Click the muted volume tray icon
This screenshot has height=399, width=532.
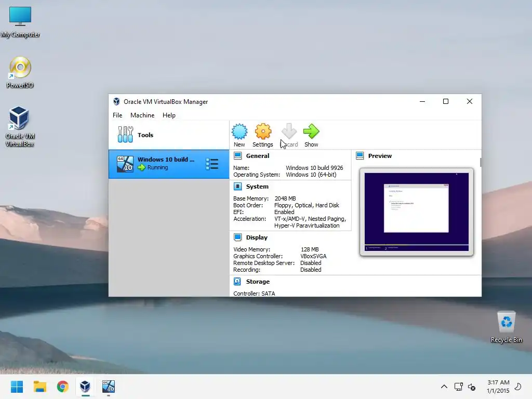(472, 387)
